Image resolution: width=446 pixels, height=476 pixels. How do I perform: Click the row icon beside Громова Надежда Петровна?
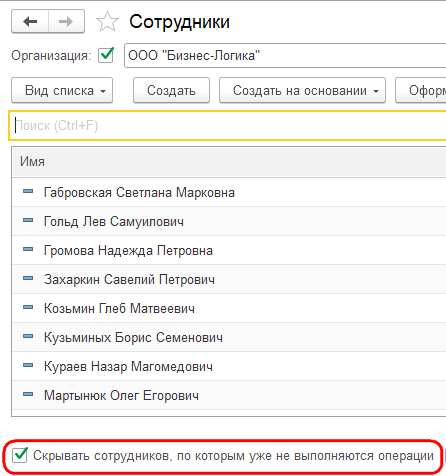tap(28, 249)
